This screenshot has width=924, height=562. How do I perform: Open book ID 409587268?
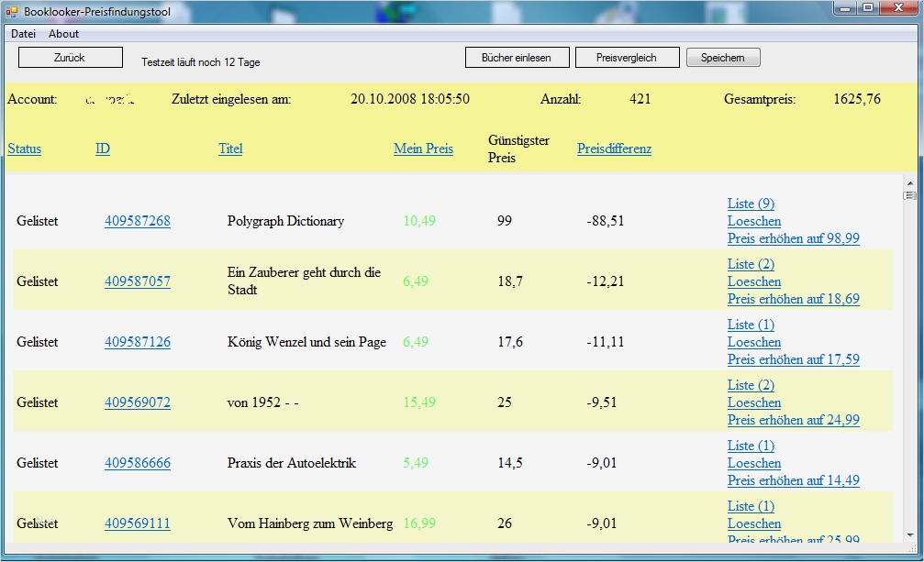click(138, 221)
